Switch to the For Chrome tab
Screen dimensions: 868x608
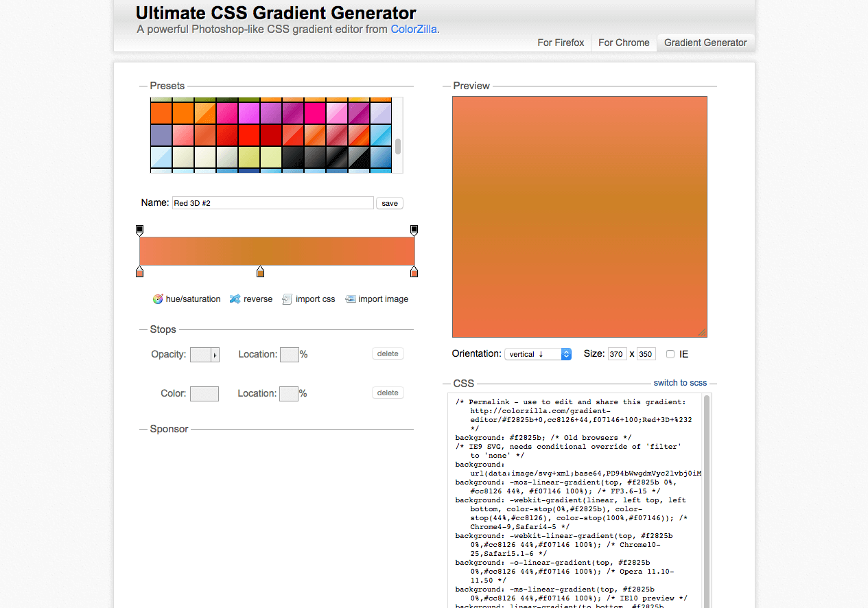pos(623,43)
